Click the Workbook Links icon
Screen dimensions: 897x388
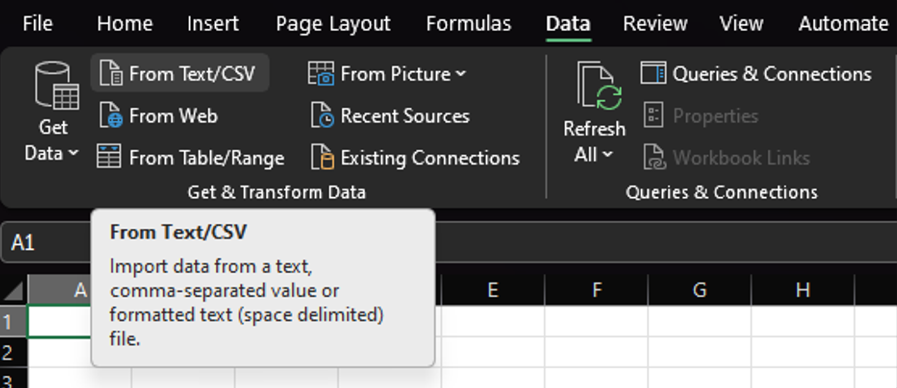[x=654, y=157]
